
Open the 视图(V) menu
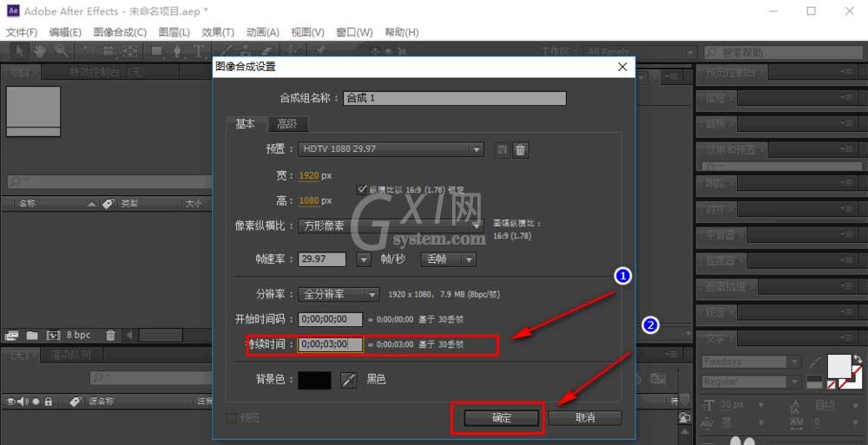coord(308,32)
